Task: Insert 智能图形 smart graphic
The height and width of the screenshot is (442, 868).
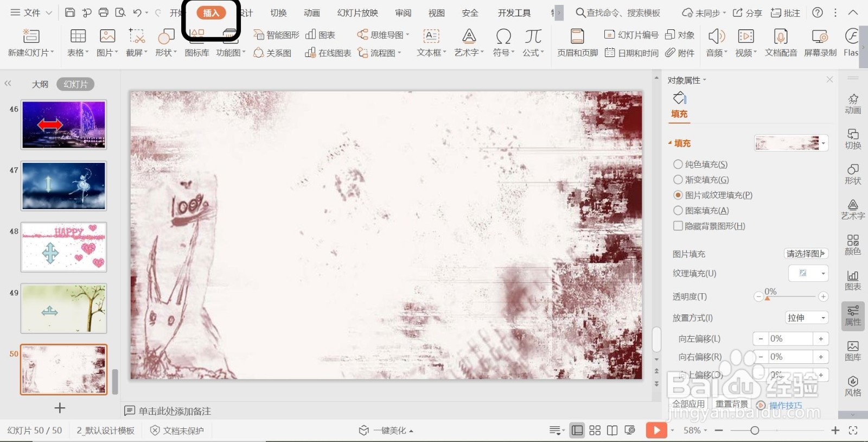Action: coord(276,35)
